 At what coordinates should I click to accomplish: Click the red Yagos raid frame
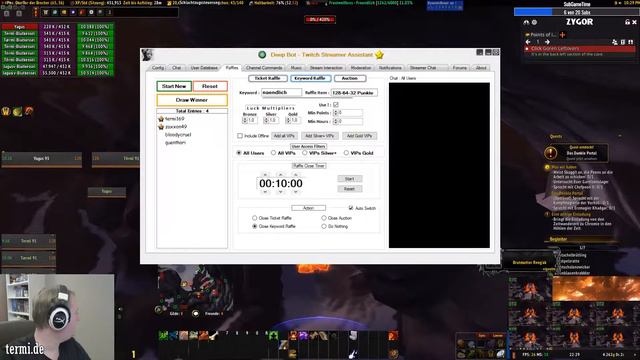click(x=19, y=27)
